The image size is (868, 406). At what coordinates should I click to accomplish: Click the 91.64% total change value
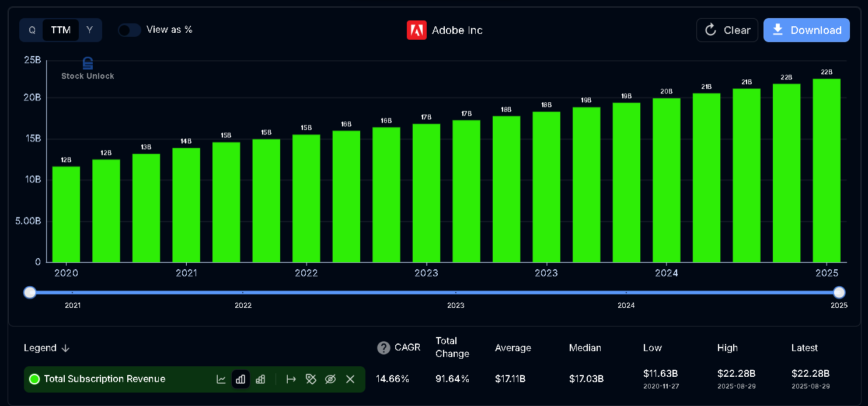pos(452,379)
